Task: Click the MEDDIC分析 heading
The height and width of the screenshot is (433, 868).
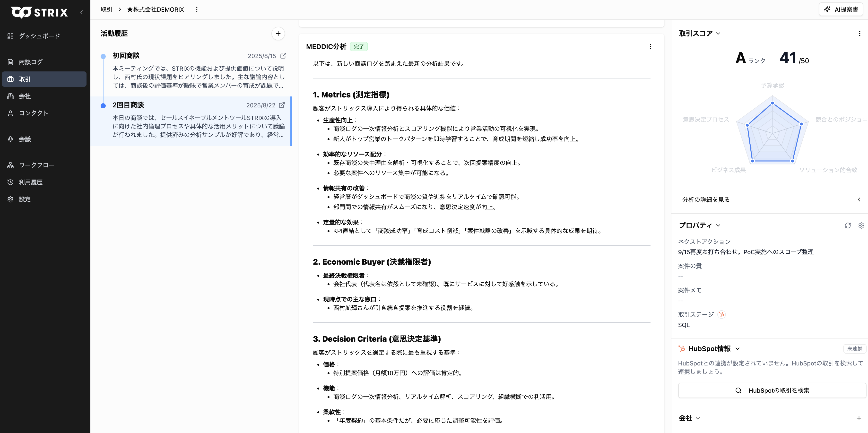Action: coord(326,46)
